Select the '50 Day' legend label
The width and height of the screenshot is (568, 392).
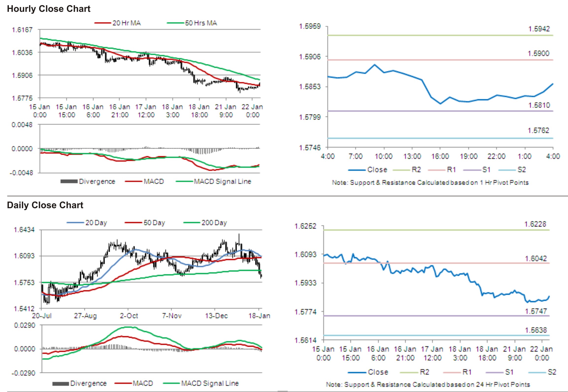(154, 223)
